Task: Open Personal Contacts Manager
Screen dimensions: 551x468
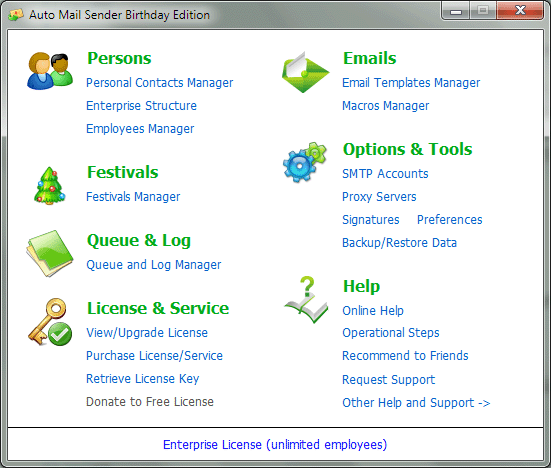Action: 160,83
